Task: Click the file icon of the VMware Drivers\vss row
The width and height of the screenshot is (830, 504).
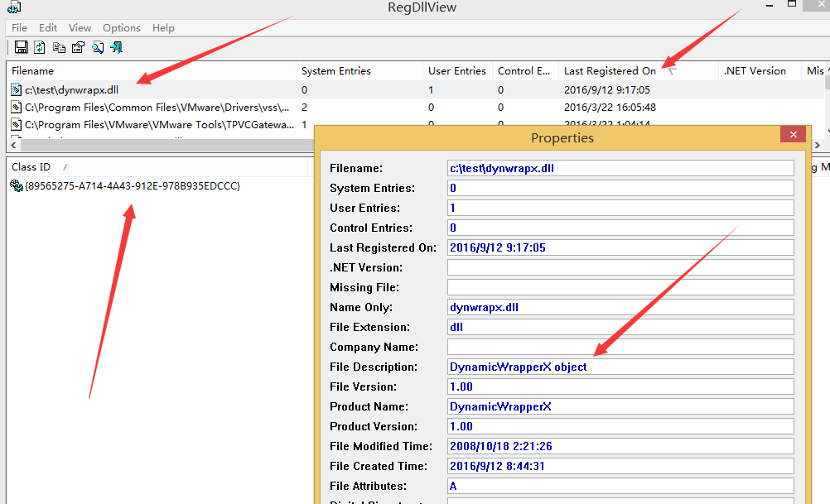Action: tap(17, 108)
